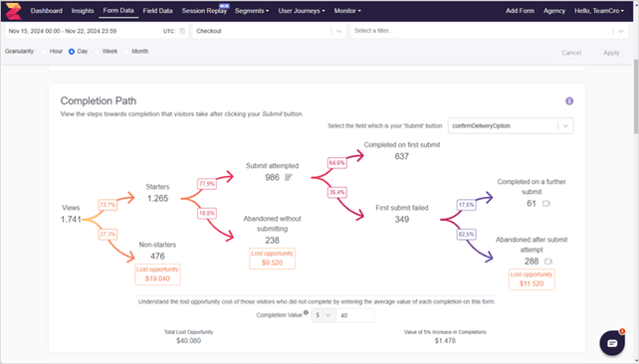Screen dimensions: 639x364
Task: Select the Week granularity option
Action: pyautogui.click(x=97, y=52)
